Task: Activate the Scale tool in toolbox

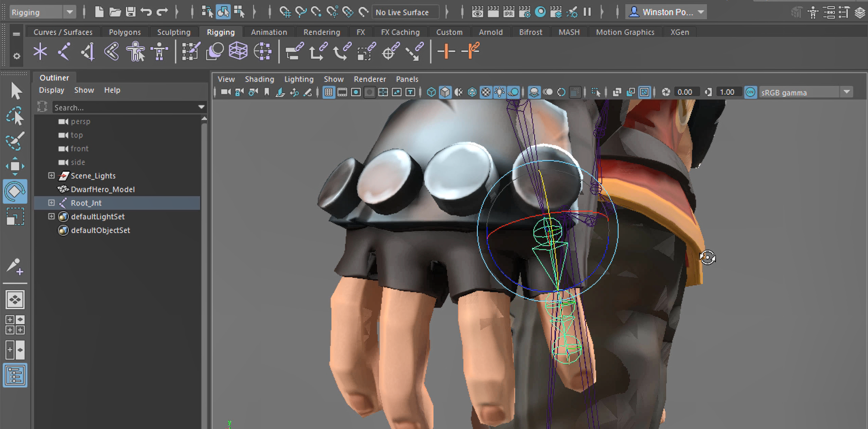Action: 15,217
